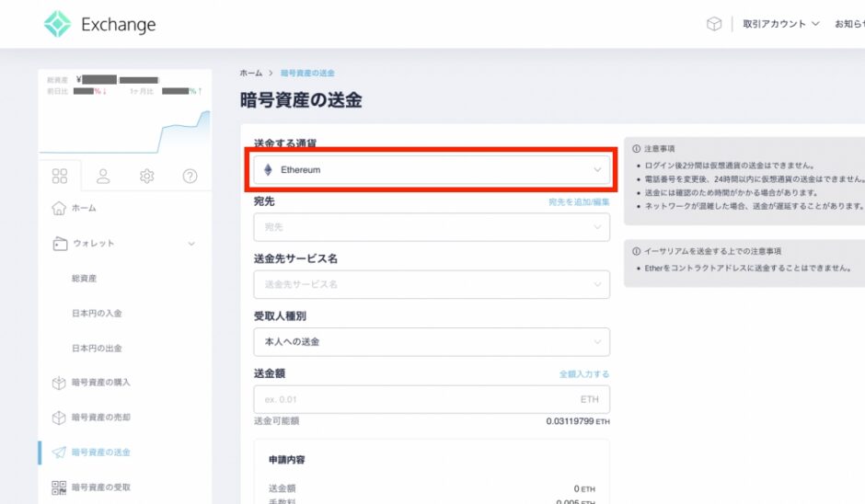Click the paper plane icon for 暗号資産の送金

click(59, 452)
